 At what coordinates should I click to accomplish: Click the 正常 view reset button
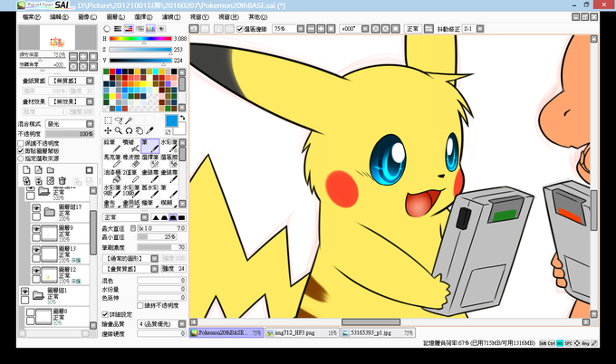(x=412, y=29)
